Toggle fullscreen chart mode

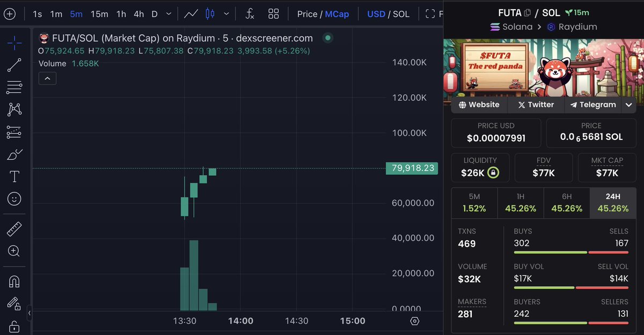(x=430, y=14)
